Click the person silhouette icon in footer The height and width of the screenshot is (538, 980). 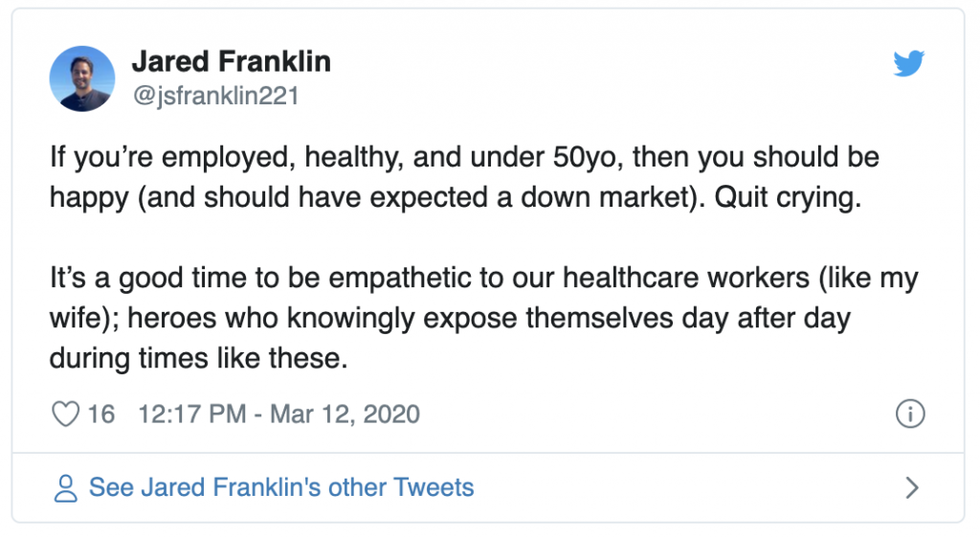(x=65, y=488)
